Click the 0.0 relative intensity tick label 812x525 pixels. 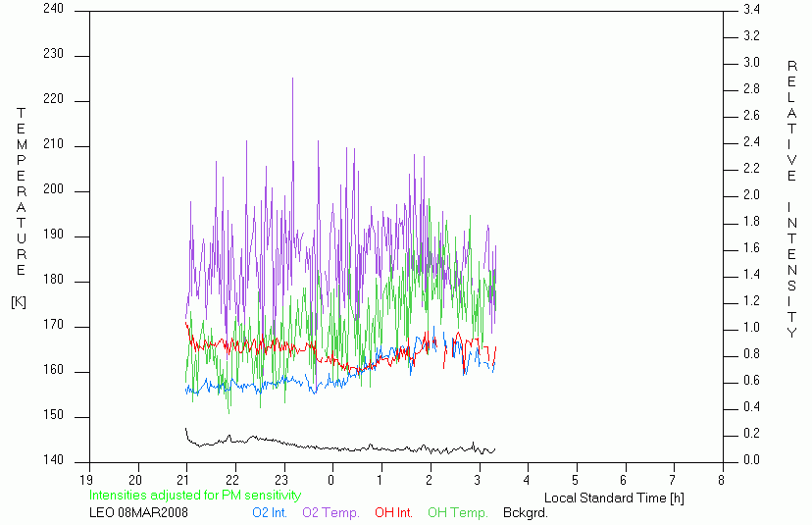(751, 459)
